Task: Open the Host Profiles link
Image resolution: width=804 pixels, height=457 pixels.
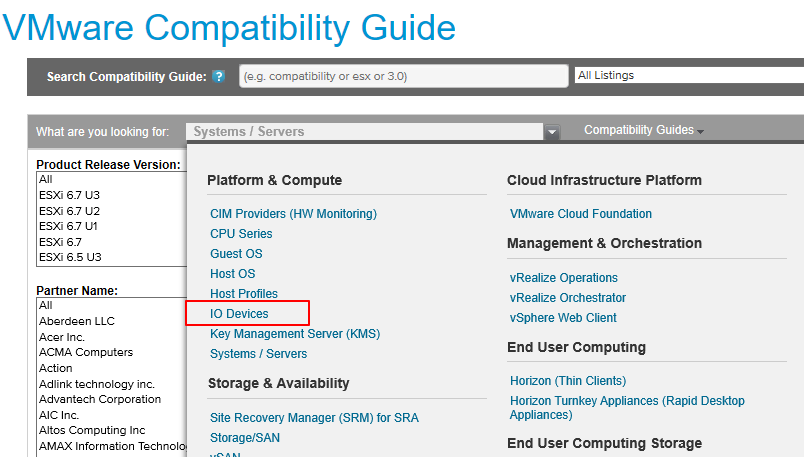Action: (244, 294)
